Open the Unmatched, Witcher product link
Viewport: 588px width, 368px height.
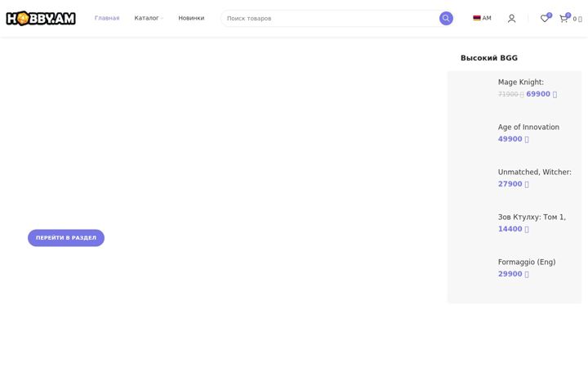coord(534,173)
